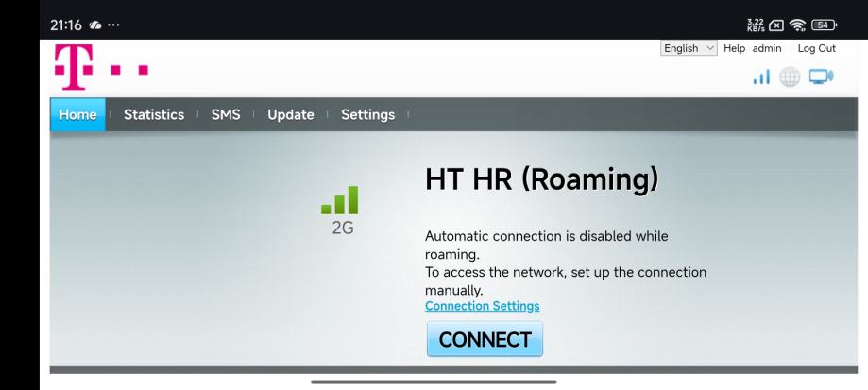The image size is (868, 390).
Task: Click the connected devices monitor icon
Action: [x=822, y=76]
